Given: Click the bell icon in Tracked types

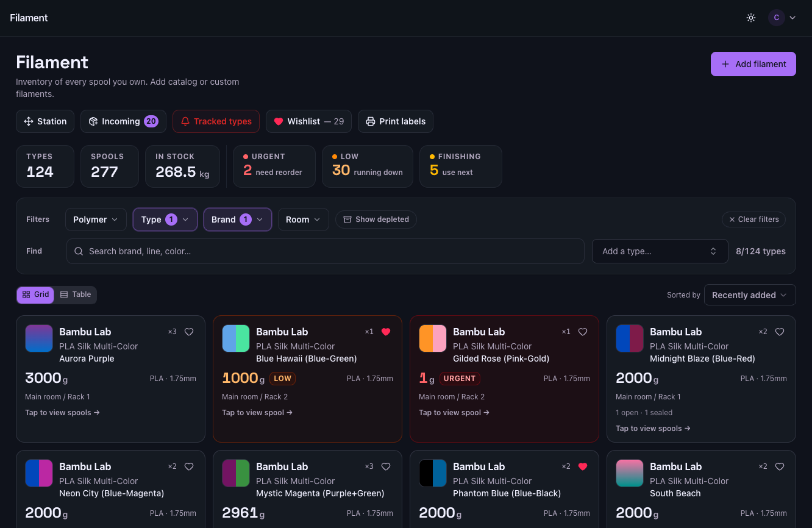Looking at the screenshot, I should 185,121.
